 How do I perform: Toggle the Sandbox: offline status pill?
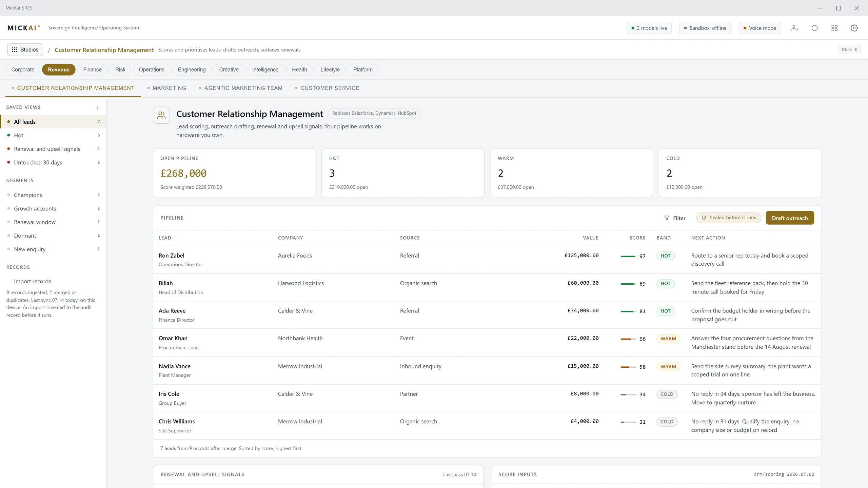pyautogui.click(x=705, y=28)
